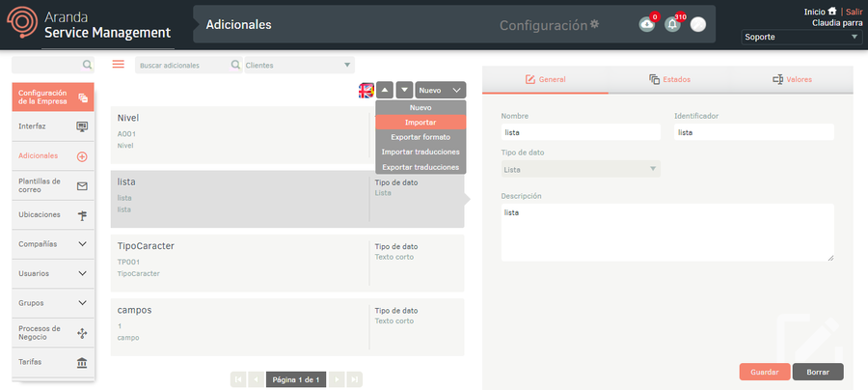Open the Soporte project dropdown
The width and height of the screenshot is (868, 390).
(800, 38)
